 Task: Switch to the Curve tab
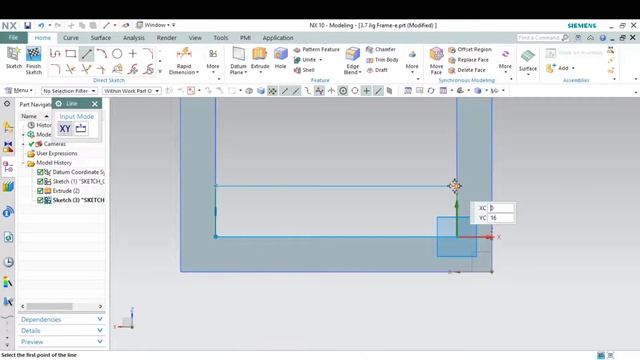(71, 38)
